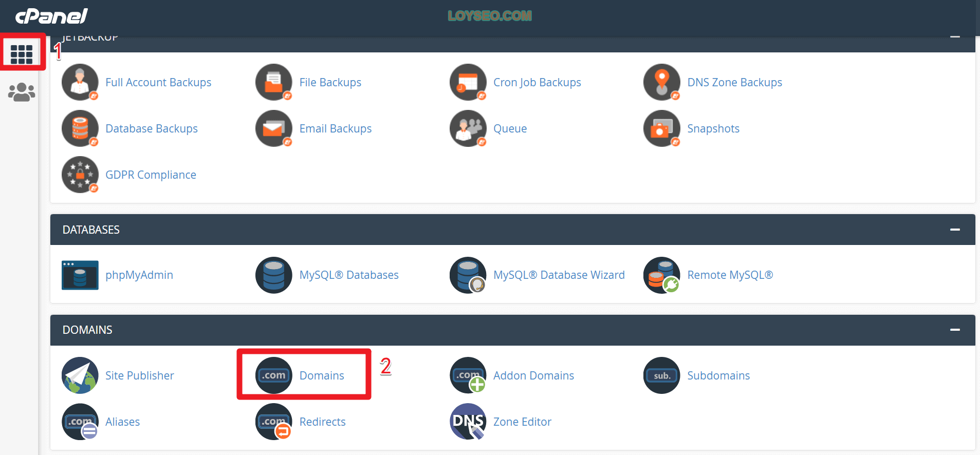
Task: Open the MySQL® Database Wizard link
Action: pyautogui.click(x=559, y=275)
